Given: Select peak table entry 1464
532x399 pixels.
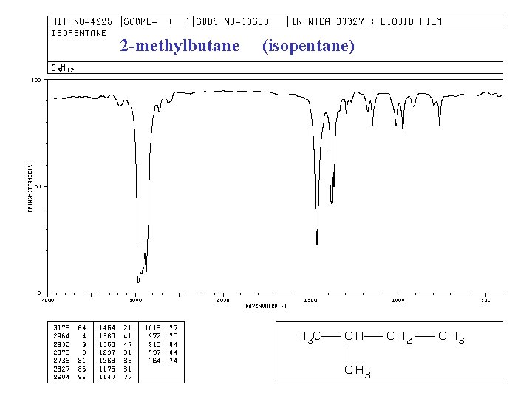Looking at the screenshot, I should point(107,328).
